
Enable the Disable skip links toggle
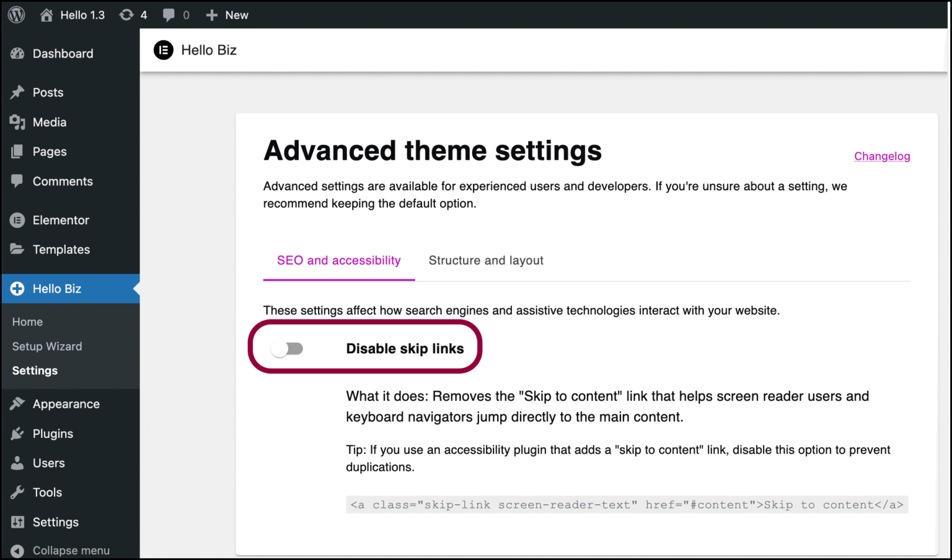point(287,348)
